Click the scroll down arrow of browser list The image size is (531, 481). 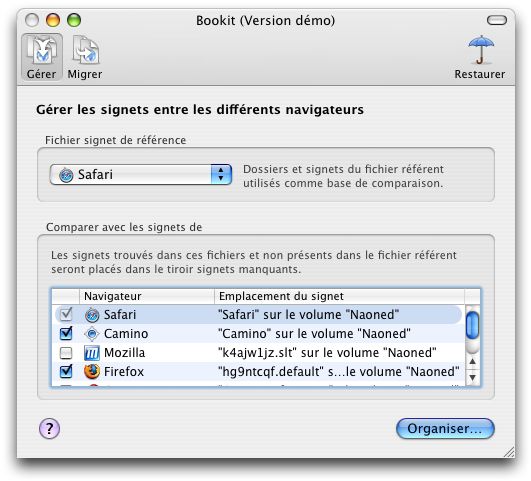click(x=472, y=377)
